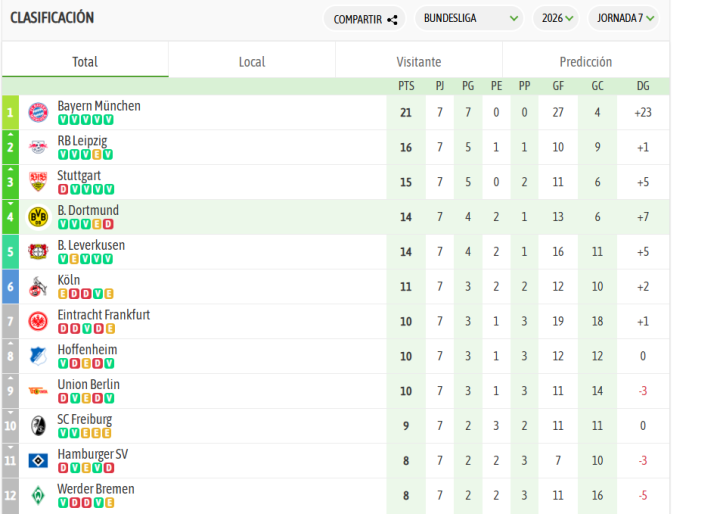The width and height of the screenshot is (720, 514).
Task: Click the Köln team name
Action: (x=69, y=280)
